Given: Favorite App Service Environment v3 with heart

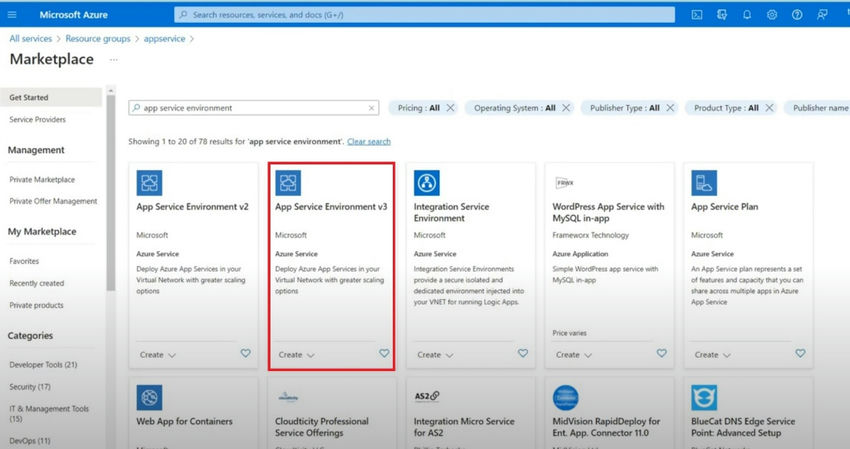Looking at the screenshot, I should point(384,353).
